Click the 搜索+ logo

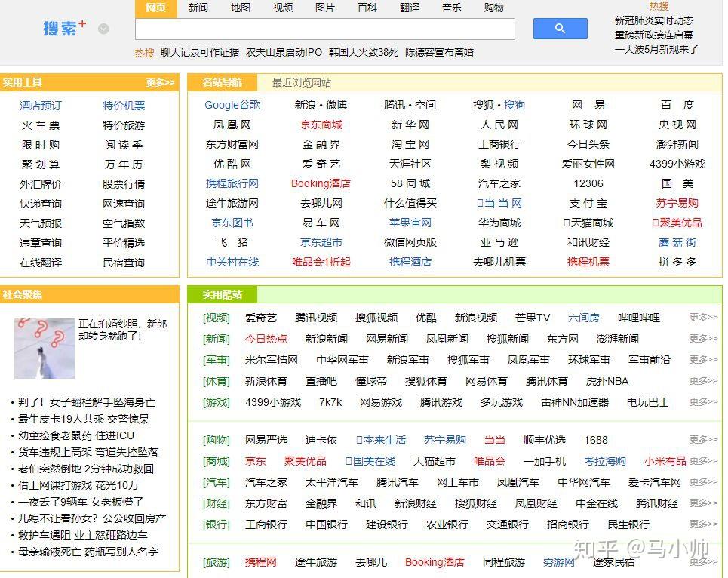tap(65, 28)
